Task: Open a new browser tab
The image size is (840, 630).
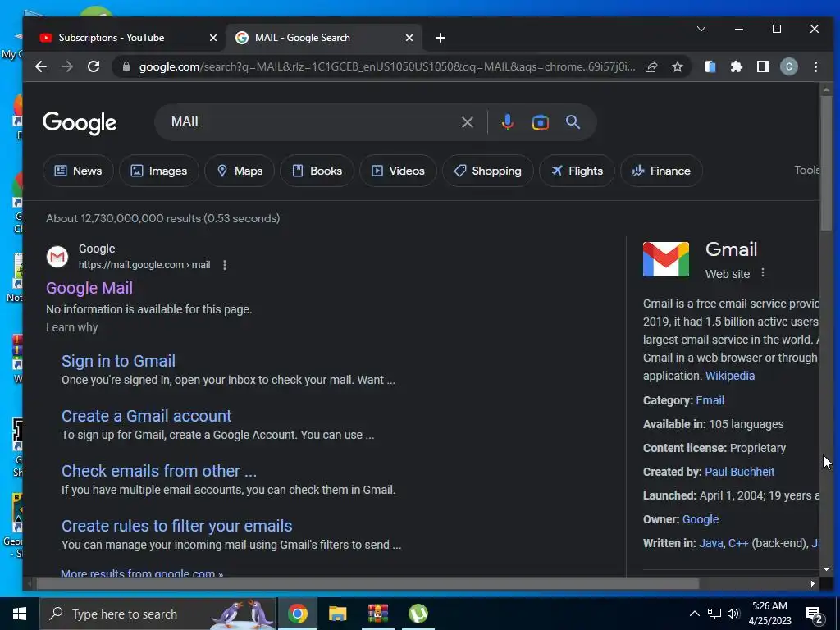Action: tap(440, 38)
